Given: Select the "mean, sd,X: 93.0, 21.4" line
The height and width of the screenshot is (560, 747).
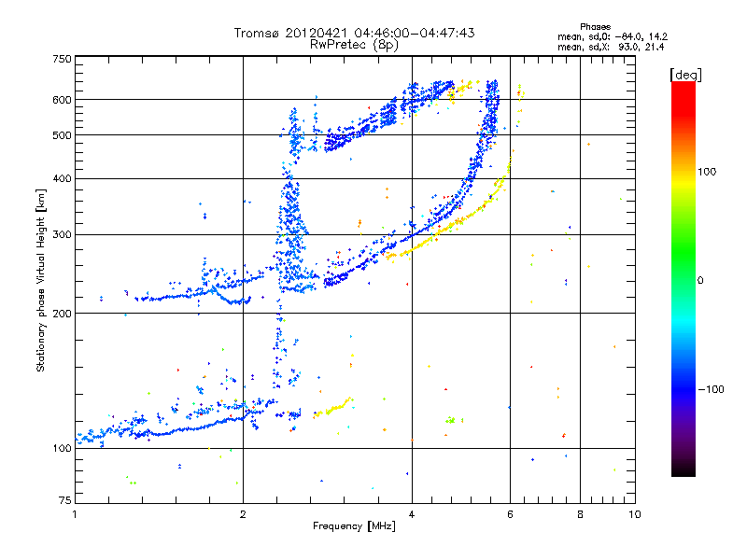Looking at the screenshot, I should [x=611, y=47].
